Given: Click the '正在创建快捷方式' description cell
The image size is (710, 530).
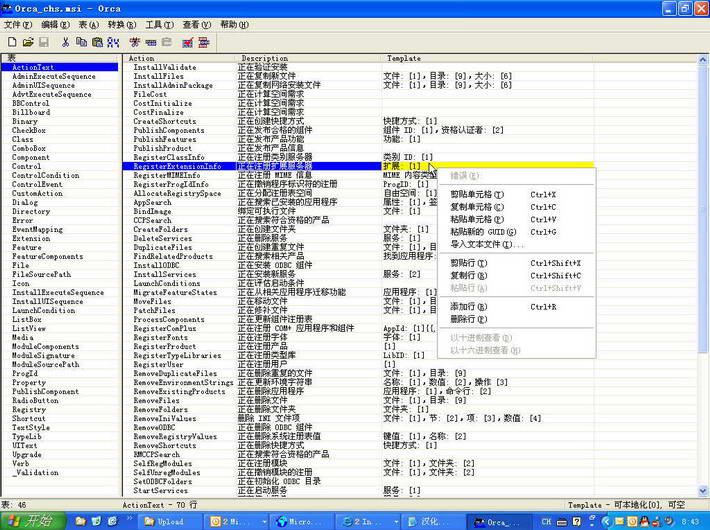Looking at the screenshot, I should [x=271, y=121].
